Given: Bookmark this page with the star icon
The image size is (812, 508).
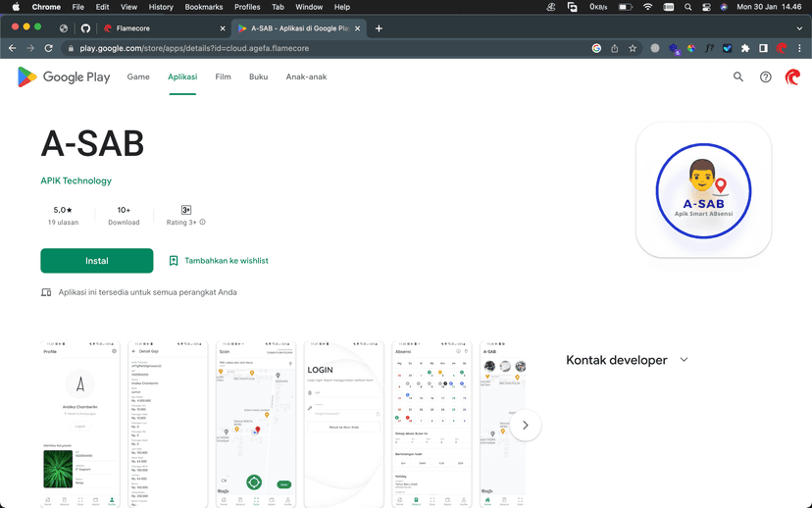Looking at the screenshot, I should point(633,48).
